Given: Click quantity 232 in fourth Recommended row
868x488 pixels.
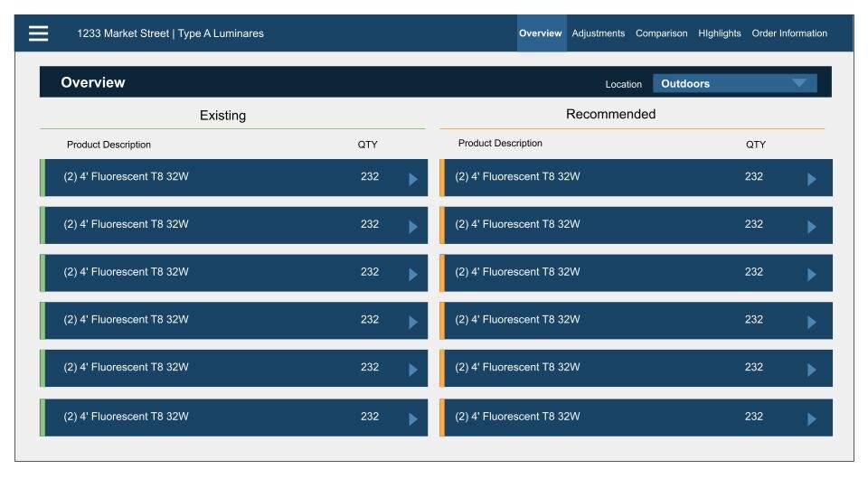Looking at the screenshot, I should (x=754, y=319).
